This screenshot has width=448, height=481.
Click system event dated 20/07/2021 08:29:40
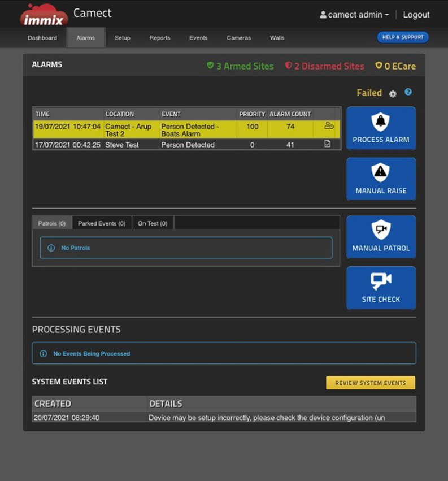(x=67, y=418)
